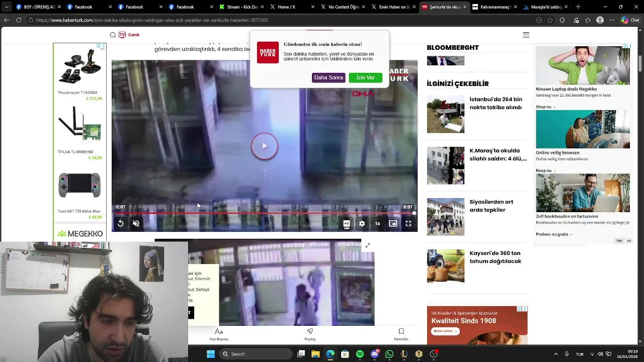Viewport: 644px width, 362px height.
Task: Switch to the Kahramanmaraş'ta browser tab
Action: pos(495,7)
